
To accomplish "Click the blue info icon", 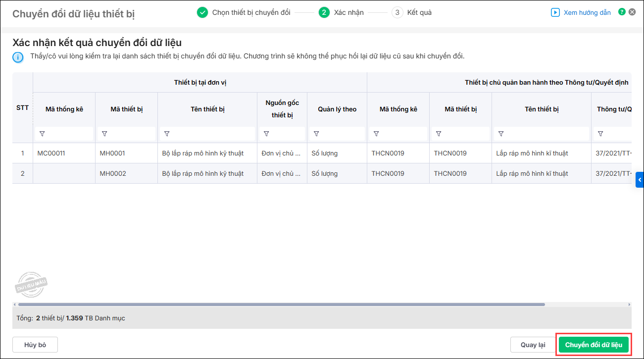I will click(x=18, y=57).
